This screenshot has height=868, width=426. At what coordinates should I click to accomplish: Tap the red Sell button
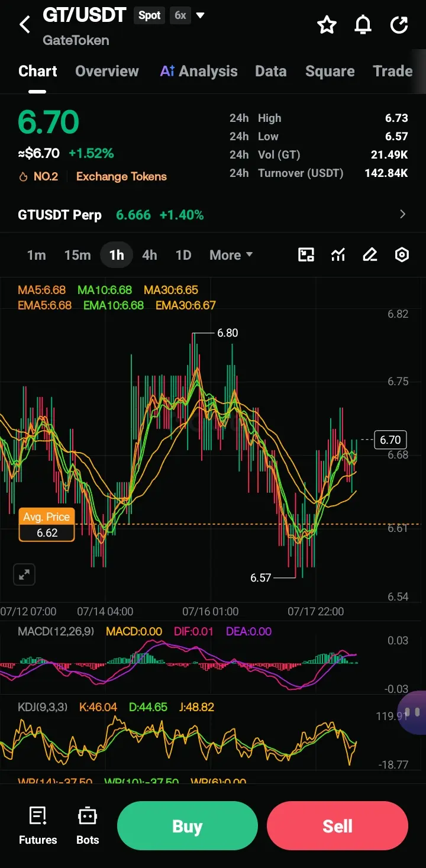coord(337,826)
